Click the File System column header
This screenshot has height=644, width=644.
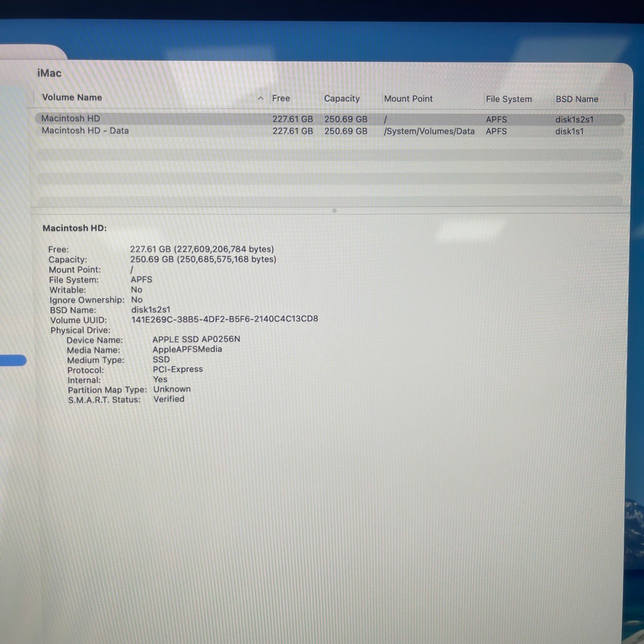click(509, 99)
